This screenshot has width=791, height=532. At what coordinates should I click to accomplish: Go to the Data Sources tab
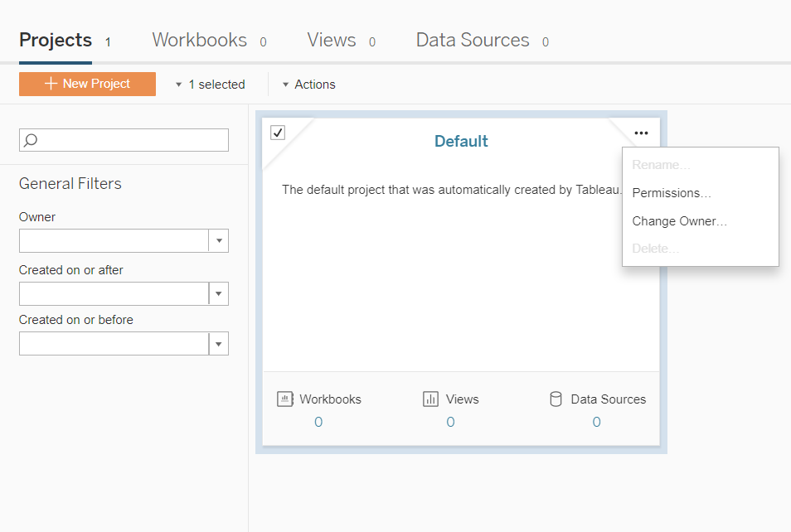tap(473, 41)
